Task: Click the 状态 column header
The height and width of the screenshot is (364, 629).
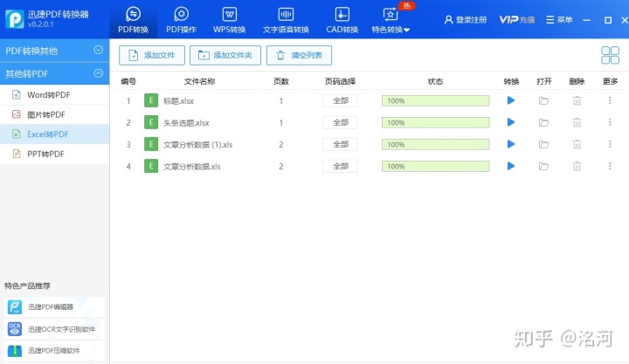Action: [435, 81]
